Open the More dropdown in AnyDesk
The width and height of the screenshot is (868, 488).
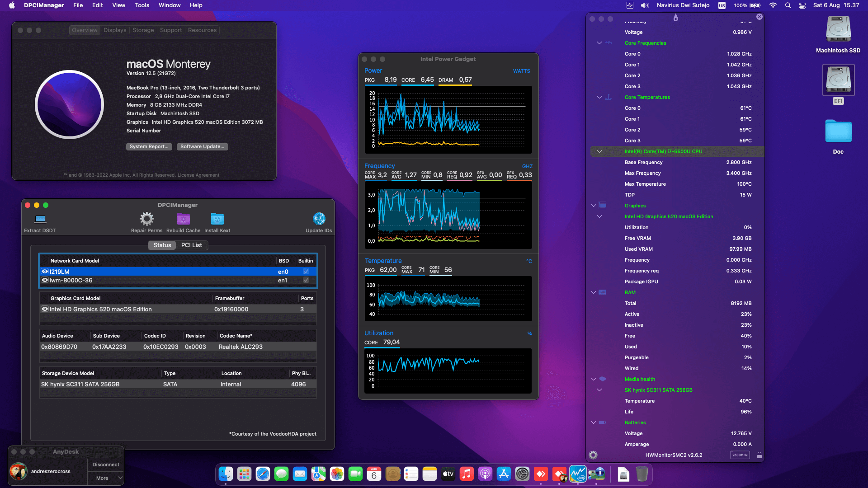point(106,478)
